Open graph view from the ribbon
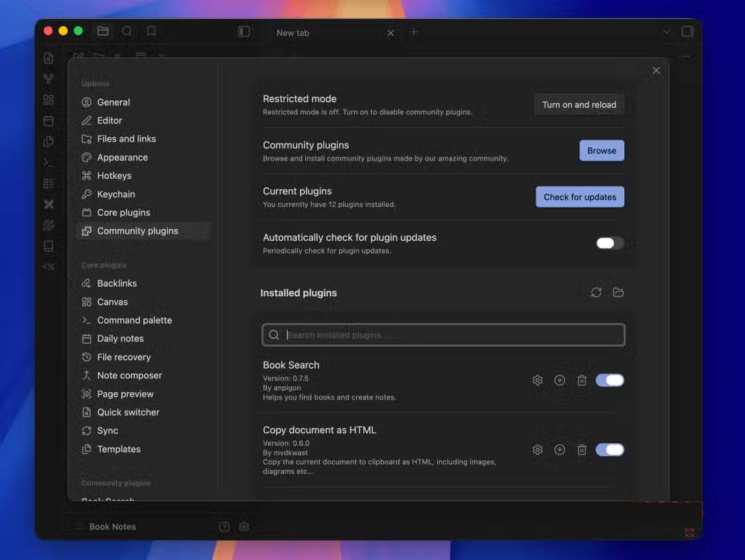 (48, 79)
